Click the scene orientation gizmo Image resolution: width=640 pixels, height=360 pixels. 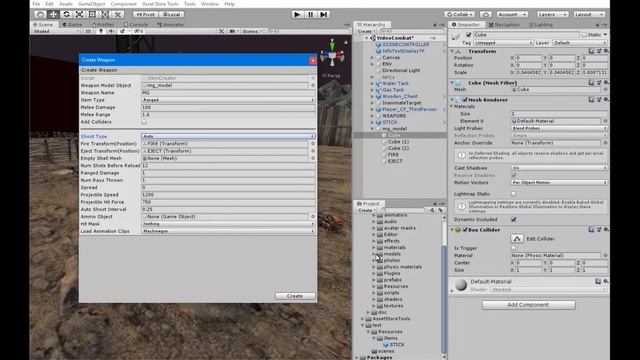(x=332, y=54)
